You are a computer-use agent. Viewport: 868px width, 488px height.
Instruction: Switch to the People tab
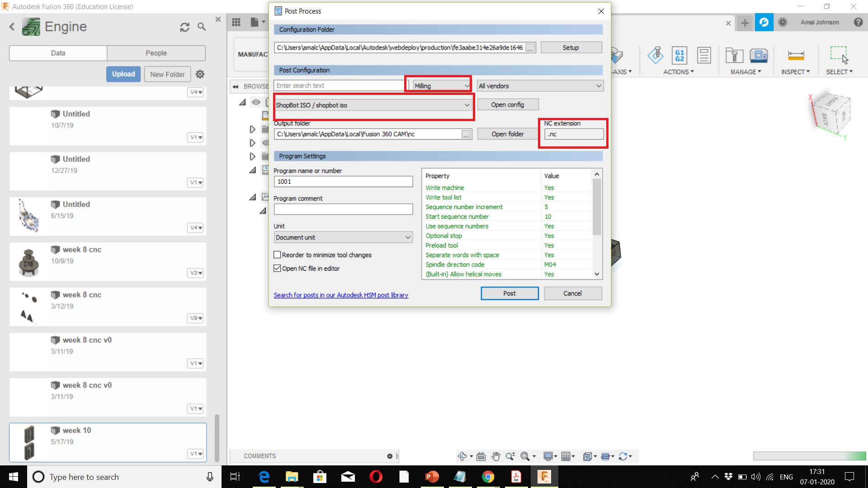coord(156,53)
